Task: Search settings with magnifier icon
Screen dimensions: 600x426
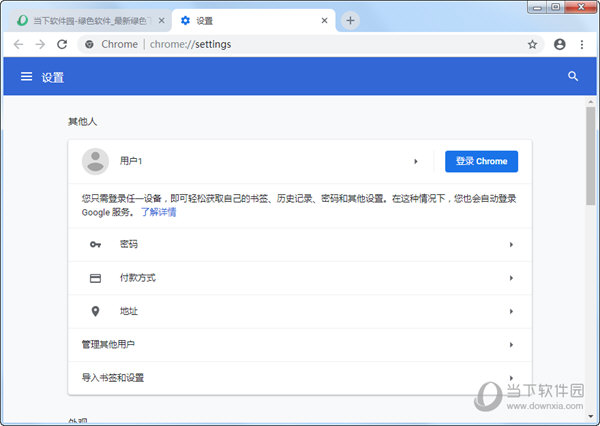Action: 573,76
